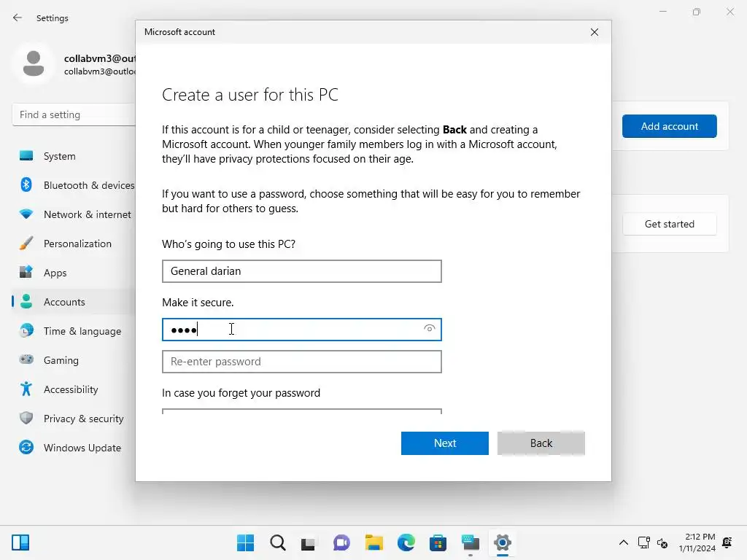Launch Microsoft Edge from taskbar

(x=406, y=542)
